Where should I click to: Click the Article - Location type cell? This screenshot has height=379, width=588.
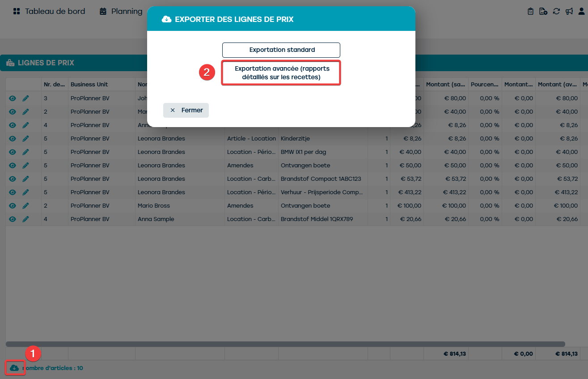pyautogui.click(x=251, y=139)
